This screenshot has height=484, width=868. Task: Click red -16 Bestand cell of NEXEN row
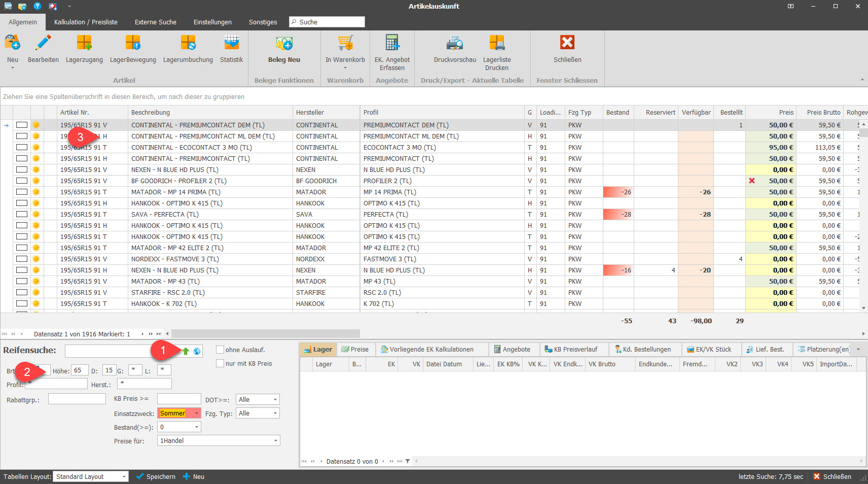pos(618,270)
